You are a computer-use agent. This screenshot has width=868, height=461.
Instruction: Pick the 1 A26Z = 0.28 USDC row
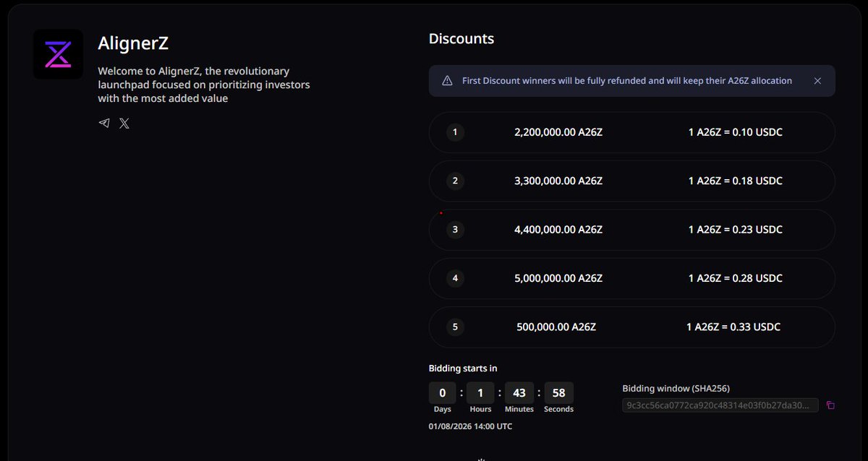[x=632, y=278]
